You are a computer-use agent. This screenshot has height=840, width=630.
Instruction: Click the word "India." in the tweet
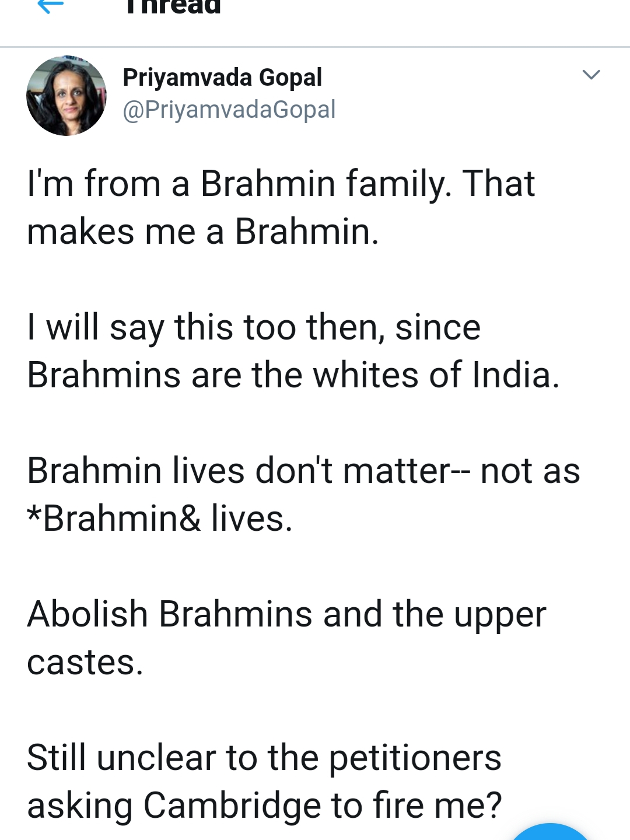coord(516,375)
